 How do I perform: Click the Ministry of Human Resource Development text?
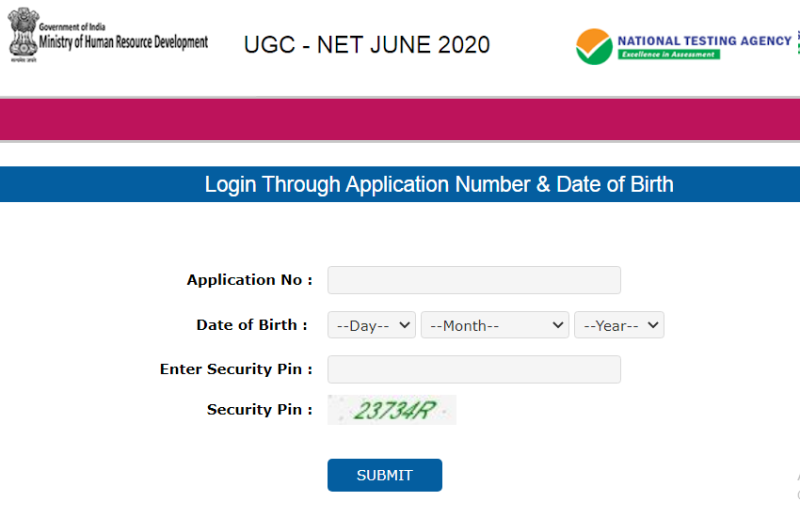[124, 43]
